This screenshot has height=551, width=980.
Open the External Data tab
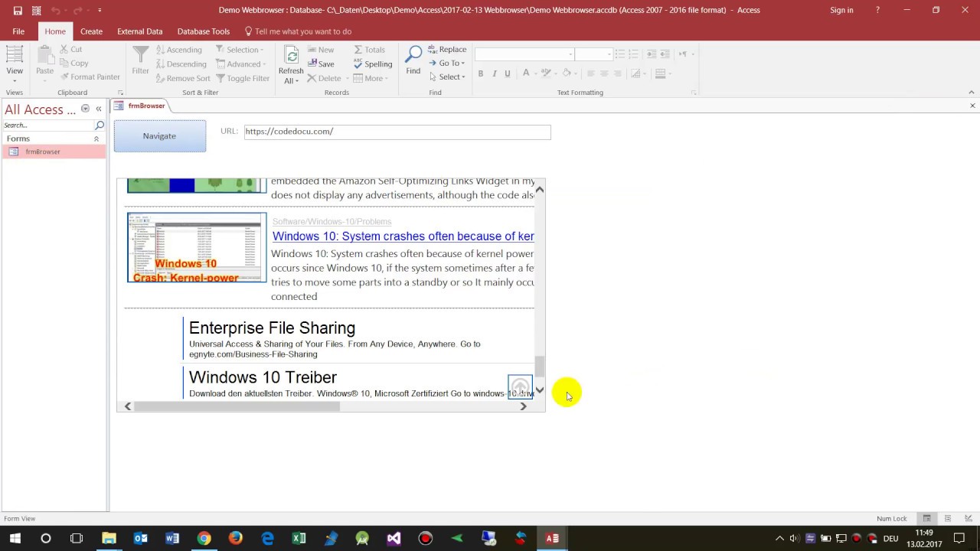[139, 31]
